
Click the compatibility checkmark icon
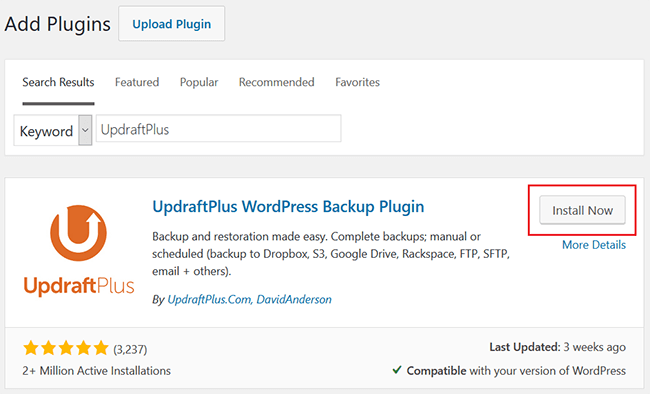[x=397, y=370]
